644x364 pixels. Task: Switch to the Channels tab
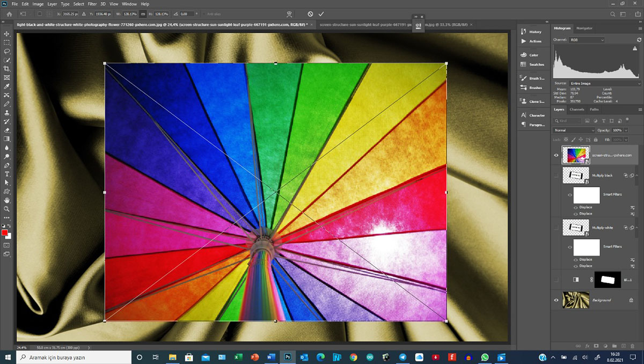tap(577, 110)
